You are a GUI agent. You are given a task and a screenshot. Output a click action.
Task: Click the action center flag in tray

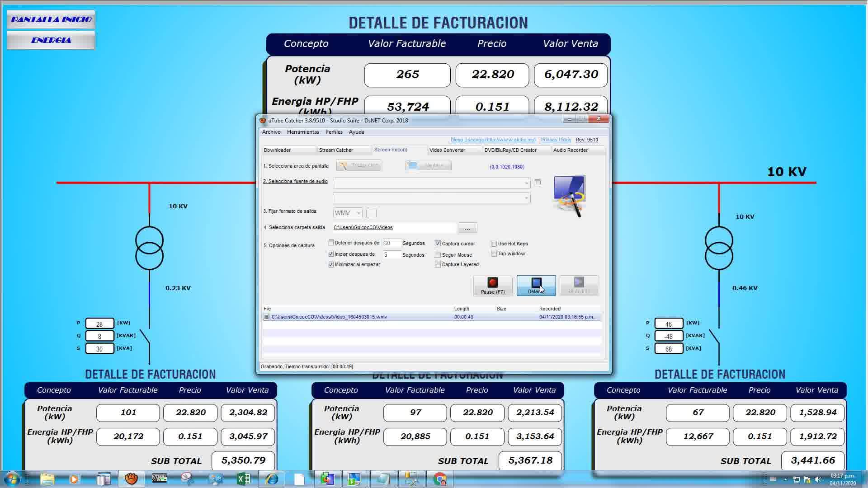pos(807,479)
